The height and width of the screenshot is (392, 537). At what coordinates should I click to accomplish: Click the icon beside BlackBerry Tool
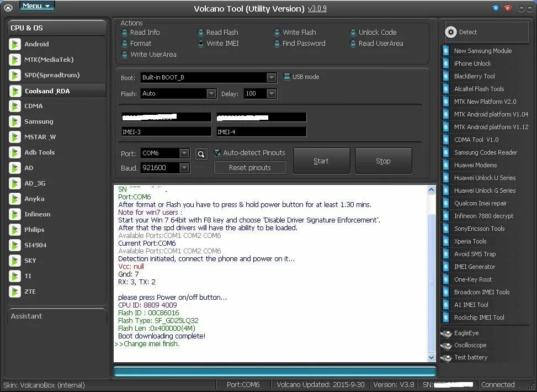pos(446,76)
